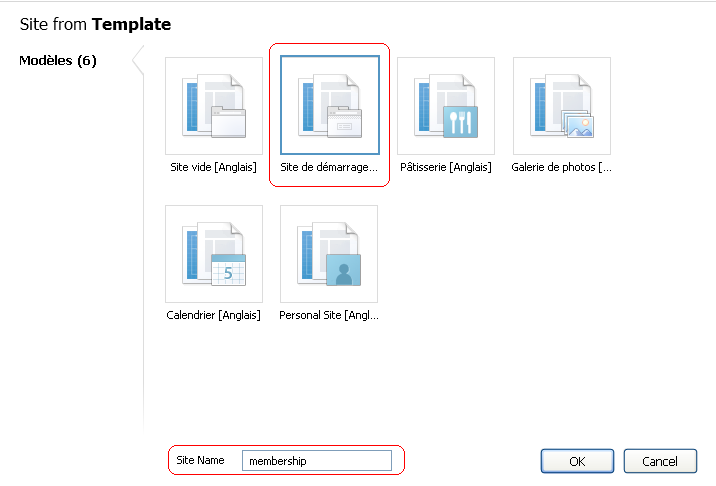Click the "Site de démarrage..." caption text
Viewport: 716px width, 486px height.
point(329,168)
